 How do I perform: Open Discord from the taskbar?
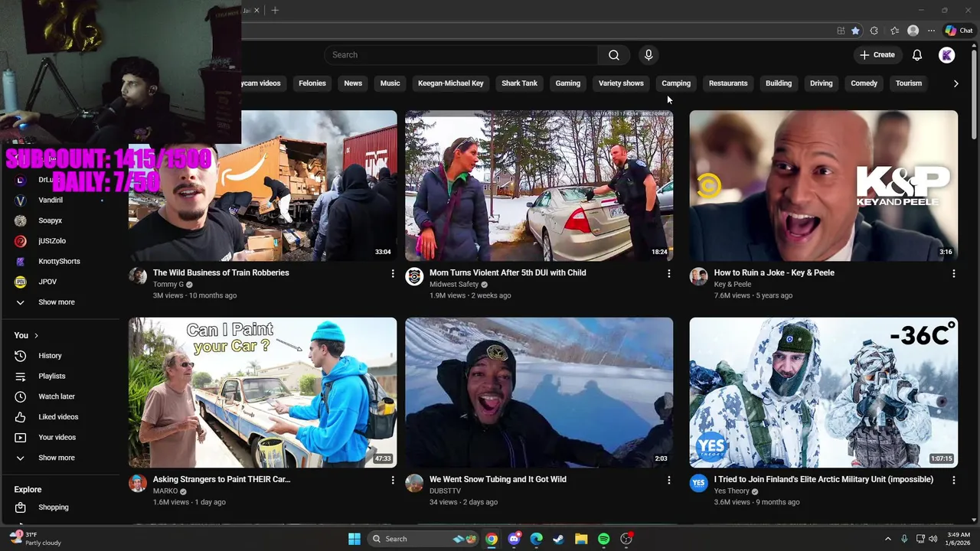point(514,539)
